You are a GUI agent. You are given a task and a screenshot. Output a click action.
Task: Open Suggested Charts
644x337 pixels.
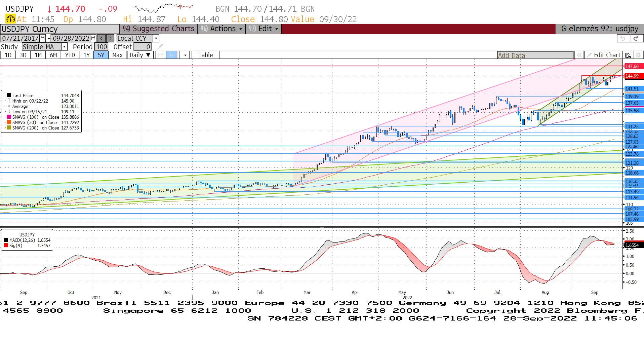[159, 29]
